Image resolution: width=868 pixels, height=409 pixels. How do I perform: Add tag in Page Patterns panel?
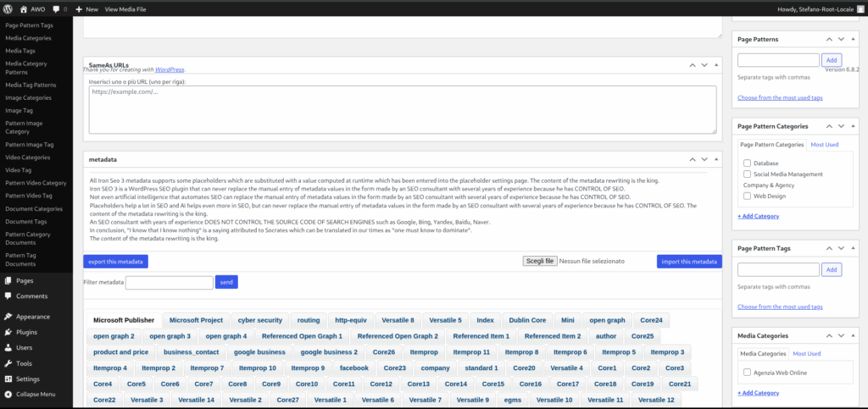[x=832, y=60]
